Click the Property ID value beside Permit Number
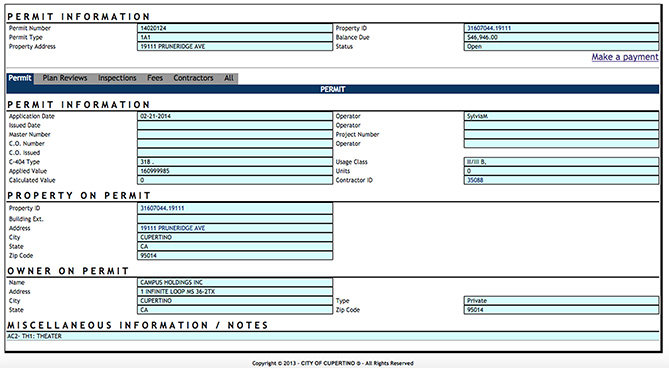The image size is (669, 368). (x=561, y=28)
